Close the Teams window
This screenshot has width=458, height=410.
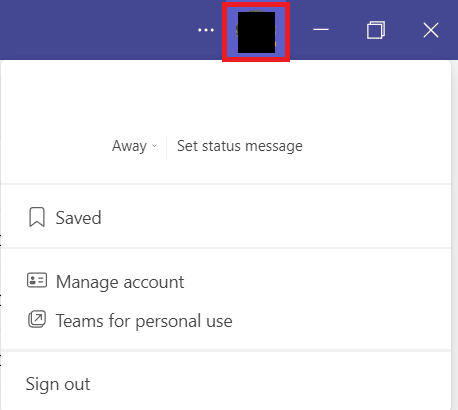[x=431, y=30]
